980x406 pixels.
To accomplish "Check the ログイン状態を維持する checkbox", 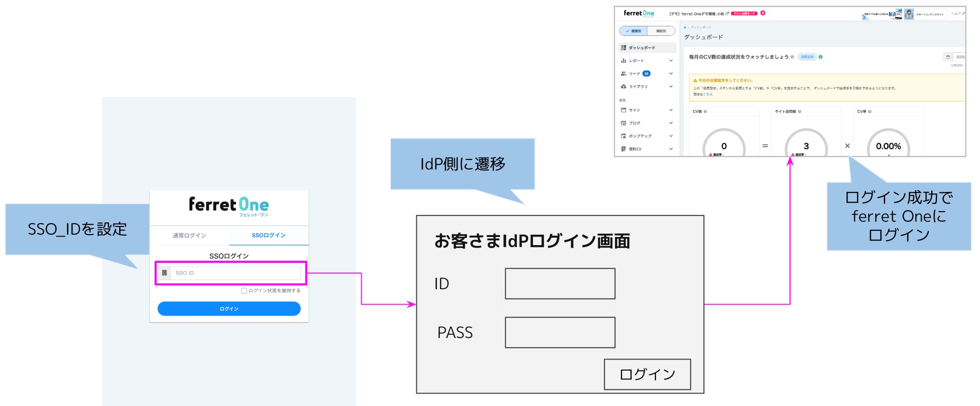I will tap(244, 291).
